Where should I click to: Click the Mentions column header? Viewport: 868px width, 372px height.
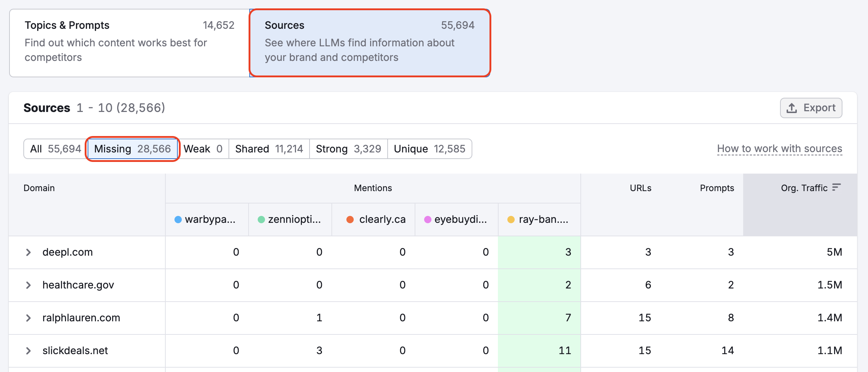pyautogui.click(x=373, y=188)
